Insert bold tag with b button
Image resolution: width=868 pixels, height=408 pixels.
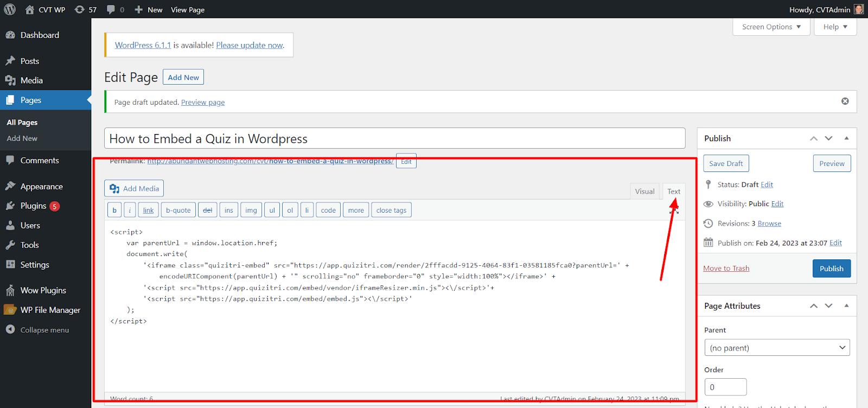coord(114,210)
